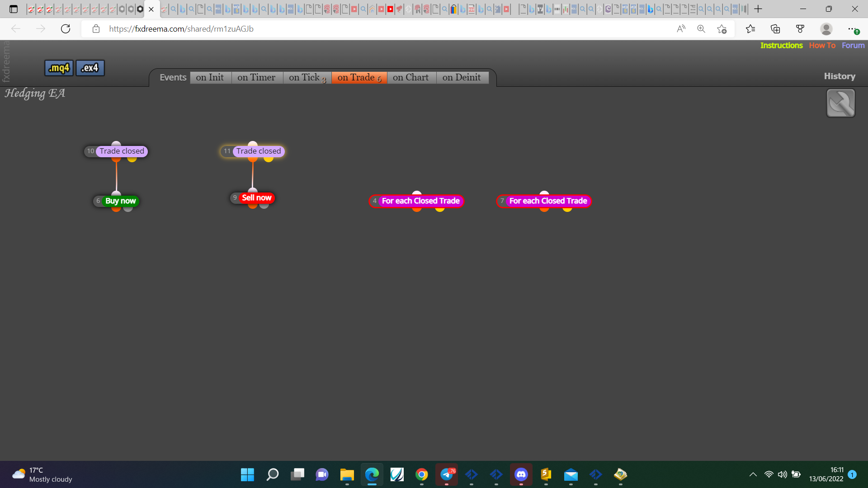The height and width of the screenshot is (488, 868).
Task: Open the Windows Start menu
Action: click(x=247, y=474)
